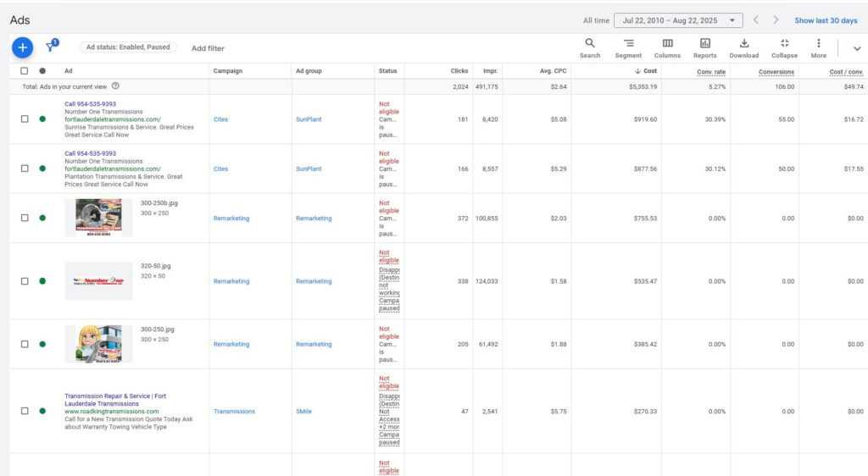Go to next date range arrow
868x476 pixels.
point(776,19)
